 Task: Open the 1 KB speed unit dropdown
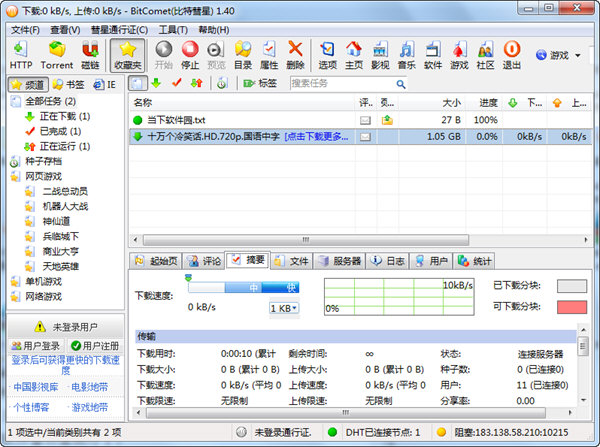(x=284, y=308)
